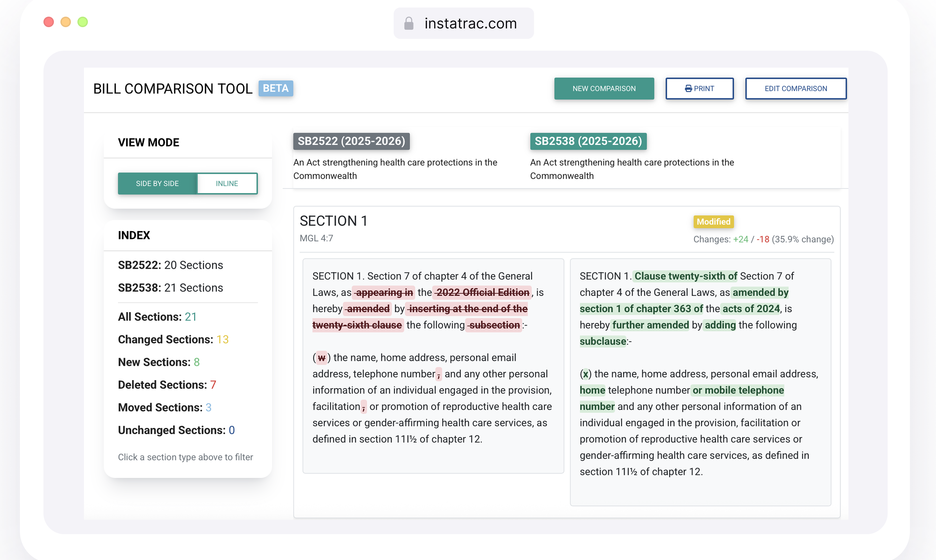Click the highlighted "or mobile telephone" text
936x560 pixels.
coord(738,390)
